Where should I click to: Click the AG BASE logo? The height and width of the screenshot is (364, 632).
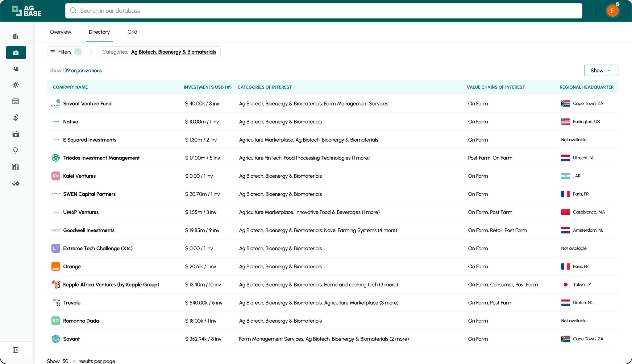pos(27,11)
